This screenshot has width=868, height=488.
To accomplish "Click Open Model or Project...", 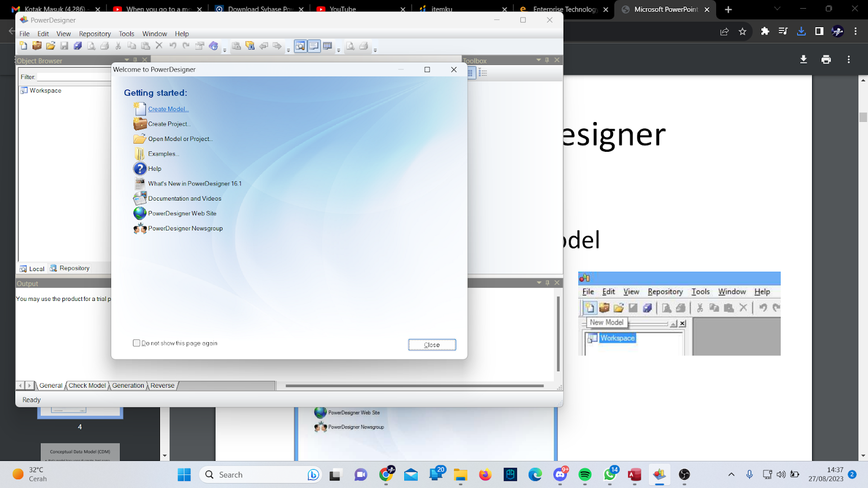I will tap(181, 139).
